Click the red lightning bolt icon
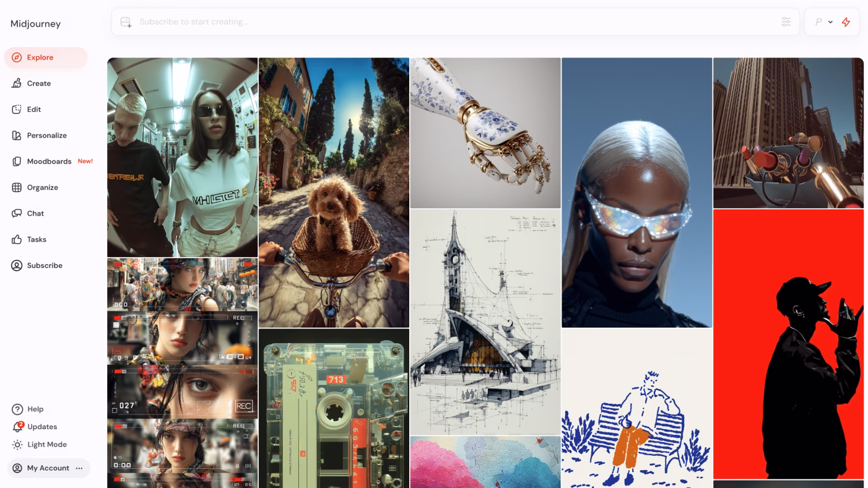The width and height of the screenshot is (868, 488). point(846,22)
